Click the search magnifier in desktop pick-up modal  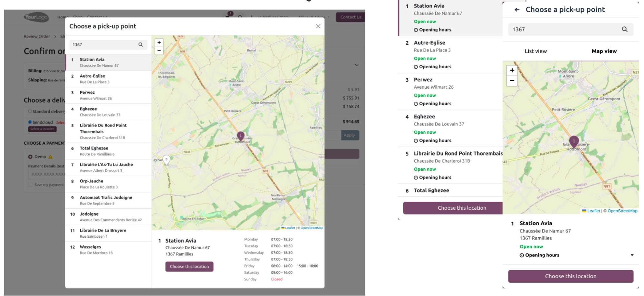pyautogui.click(x=140, y=45)
